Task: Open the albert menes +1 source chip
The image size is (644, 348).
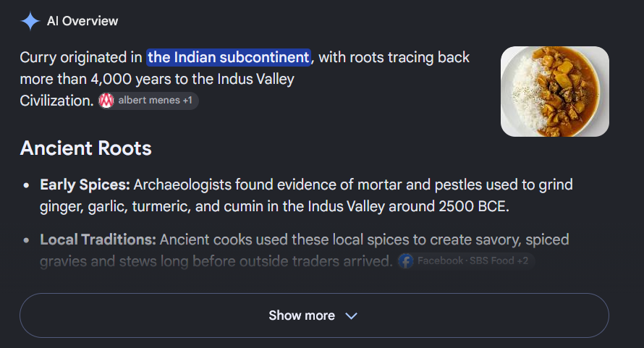Action: pos(148,101)
